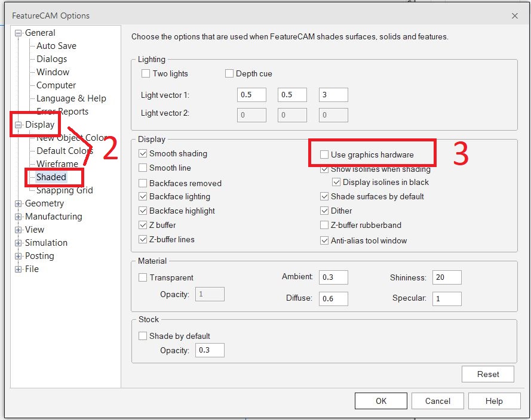Viewport: 531px width, 420px height.
Task: Expand the Manufacturing branch
Action: (17, 216)
